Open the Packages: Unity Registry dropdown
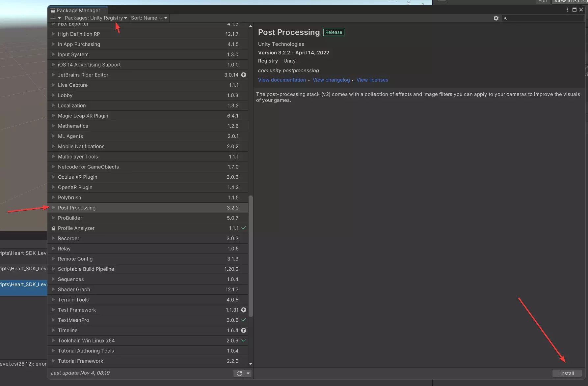The height and width of the screenshot is (386, 588). click(x=95, y=18)
